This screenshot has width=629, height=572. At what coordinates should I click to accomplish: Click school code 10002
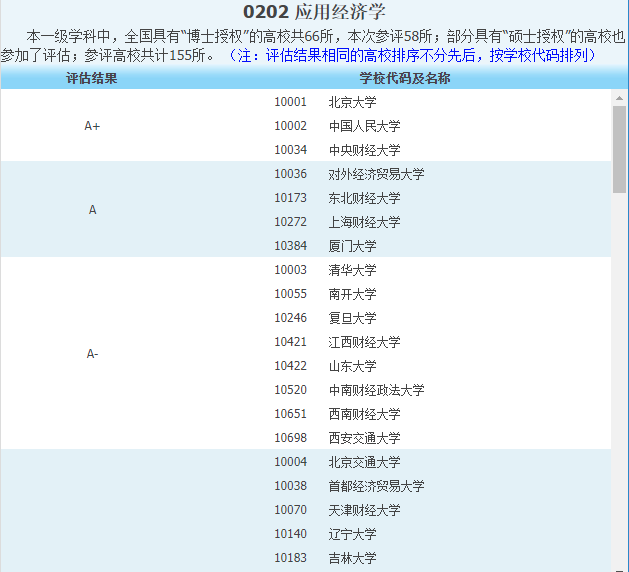[290, 126]
